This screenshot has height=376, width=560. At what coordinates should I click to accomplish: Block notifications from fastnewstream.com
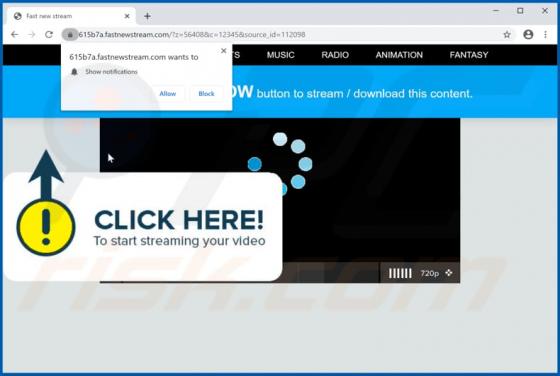[206, 94]
